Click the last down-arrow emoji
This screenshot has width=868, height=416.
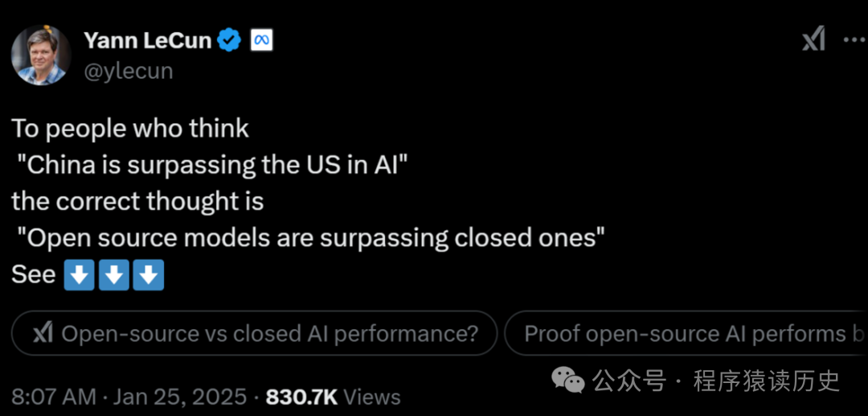(x=149, y=275)
